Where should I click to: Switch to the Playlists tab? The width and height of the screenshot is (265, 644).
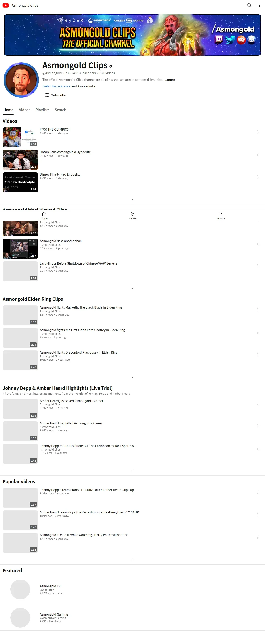click(x=42, y=110)
